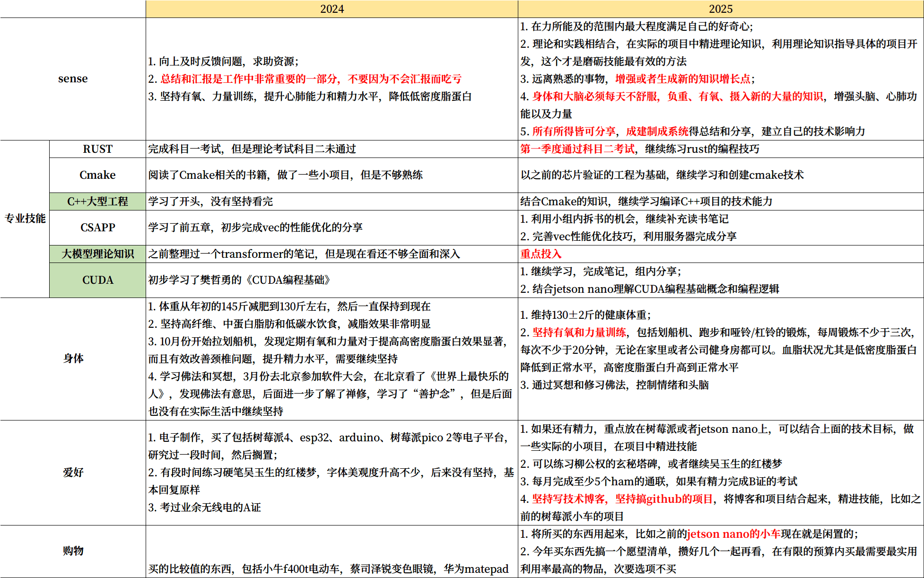Click the 2024 column header cell
Image resolution: width=924 pixels, height=578 pixels.
331,9
